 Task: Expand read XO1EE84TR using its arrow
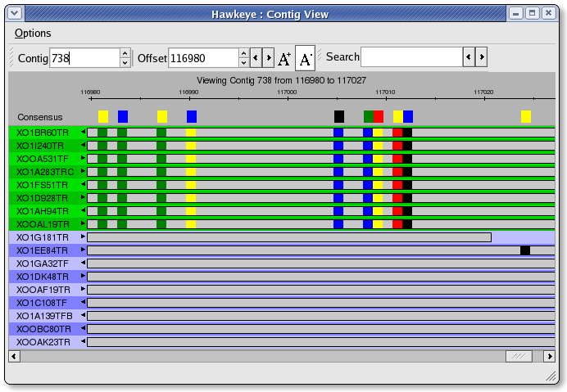coord(83,250)
